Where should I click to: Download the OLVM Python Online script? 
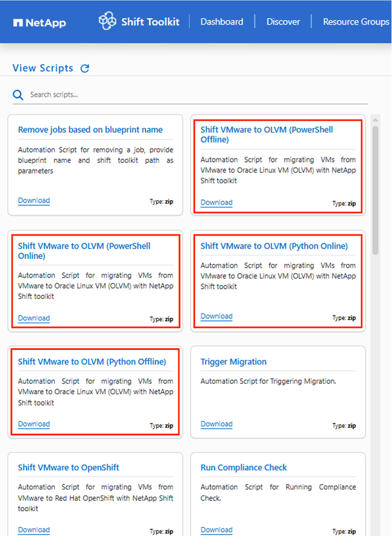click(217, 317)
